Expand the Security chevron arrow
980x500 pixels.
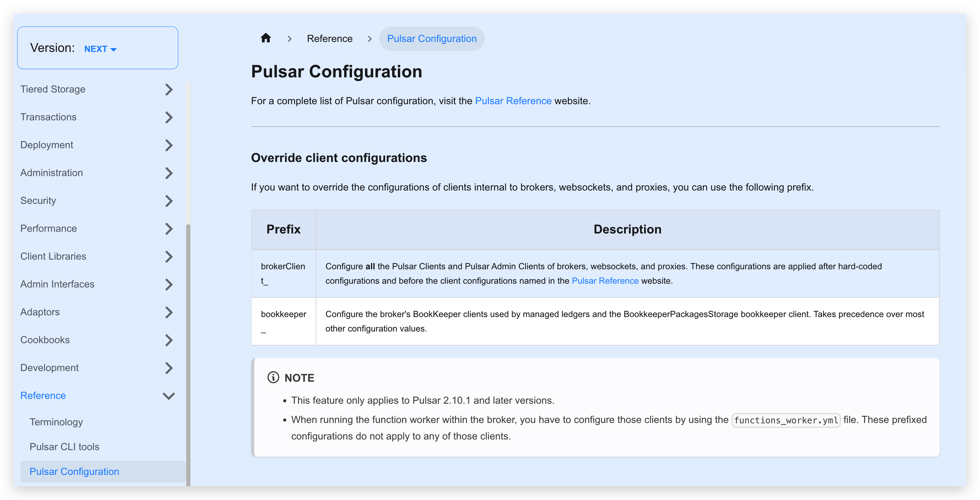[169, 201]
